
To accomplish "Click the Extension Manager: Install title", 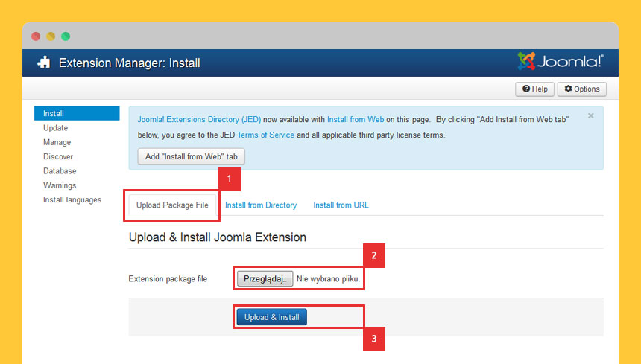I will point(130,63).
